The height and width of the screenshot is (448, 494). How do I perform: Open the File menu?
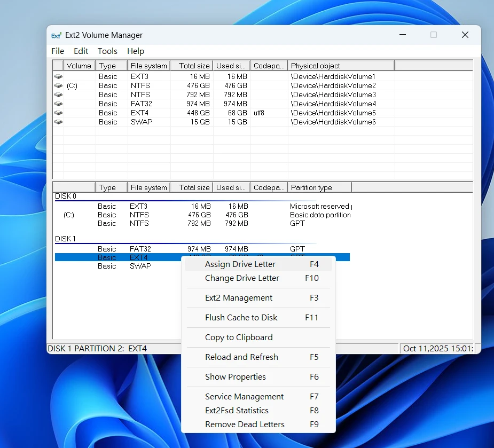[58, 51]
